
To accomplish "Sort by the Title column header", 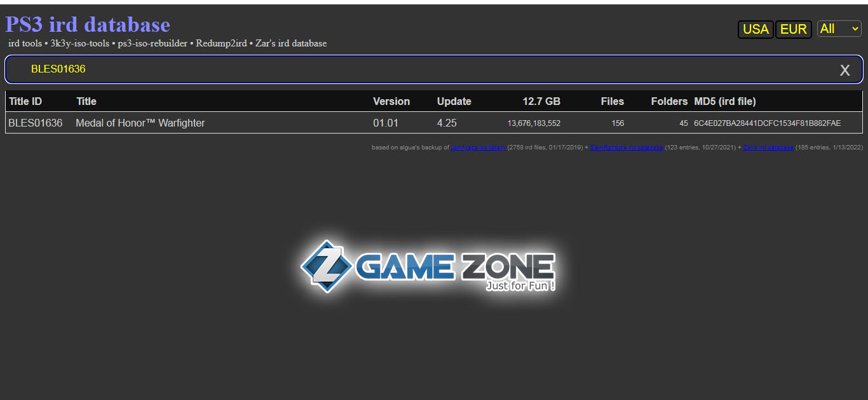I will coord(86,101).
